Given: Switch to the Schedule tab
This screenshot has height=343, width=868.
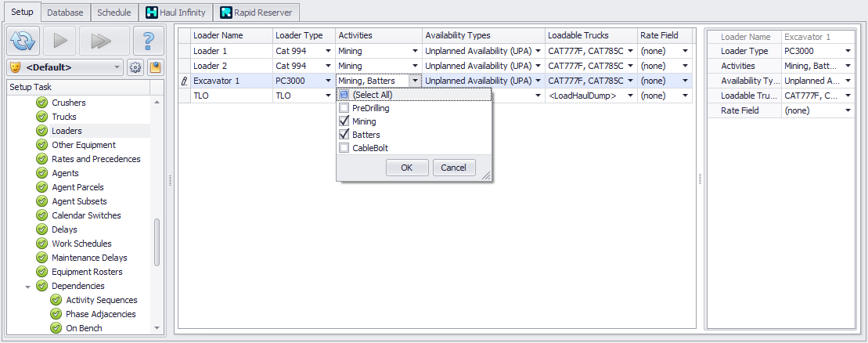Looking at the screenshot, I should pos(114,13).
